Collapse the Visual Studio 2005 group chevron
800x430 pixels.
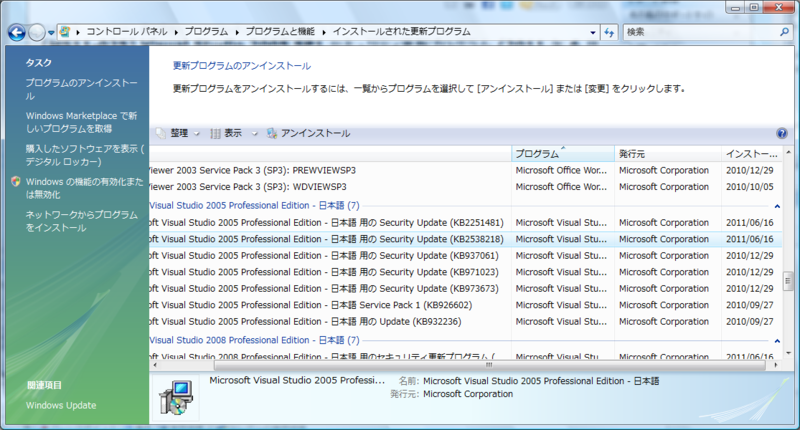click(777, 206)
